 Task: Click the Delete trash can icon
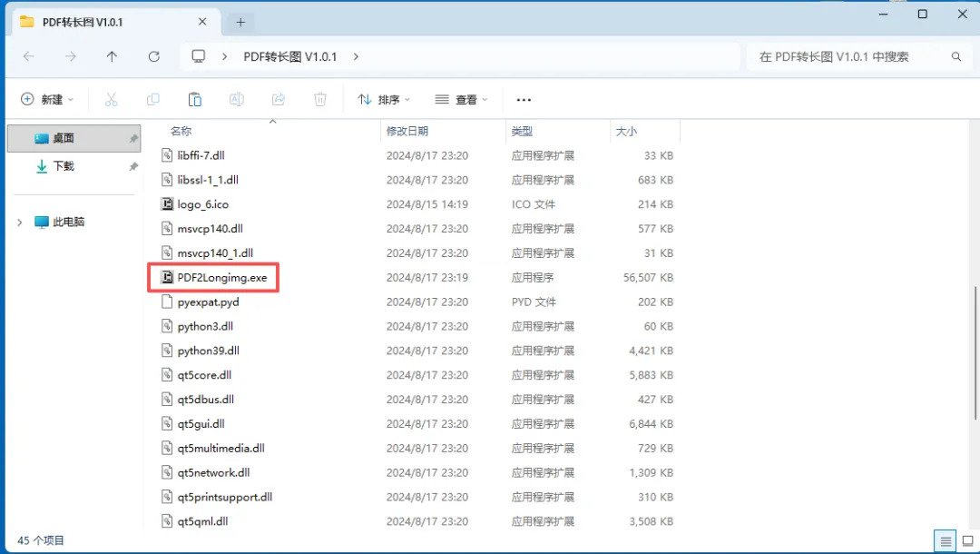click(x=320, y=99)
